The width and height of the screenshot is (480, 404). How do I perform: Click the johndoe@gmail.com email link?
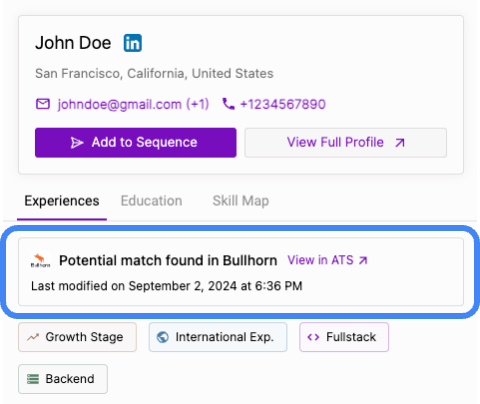click(x=133, y=104)
